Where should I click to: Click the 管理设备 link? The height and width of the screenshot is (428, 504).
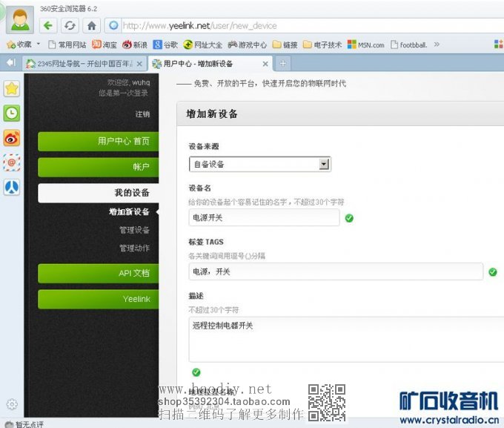pos(134,230)
